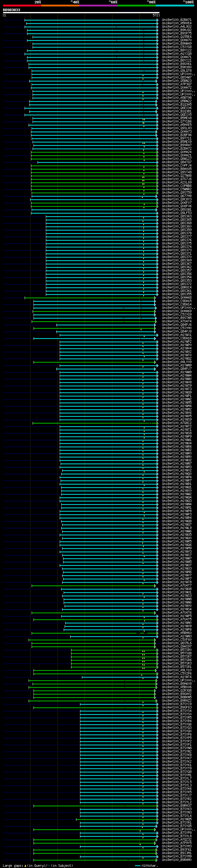Select the UniRef100_B9STN5 label

[x=177, y=318]
